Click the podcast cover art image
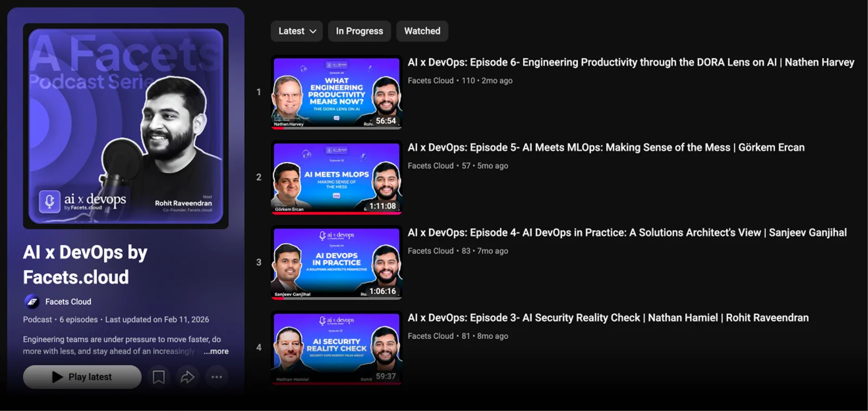The width and height of the screenshot is (868, 411). click(126, 126)
